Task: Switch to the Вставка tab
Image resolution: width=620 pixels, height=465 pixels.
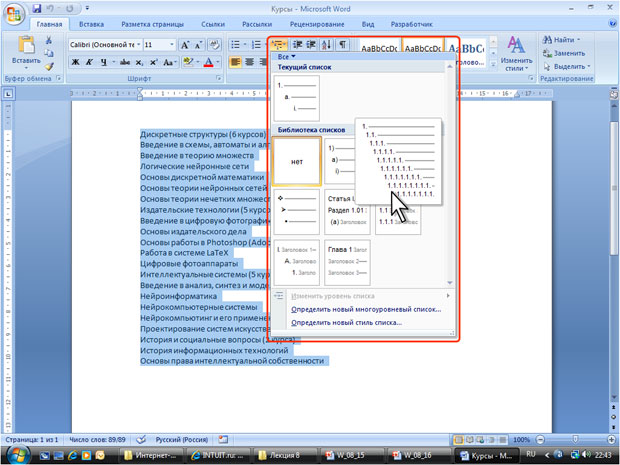Action: pyautogui.click(x=91, y=24)
